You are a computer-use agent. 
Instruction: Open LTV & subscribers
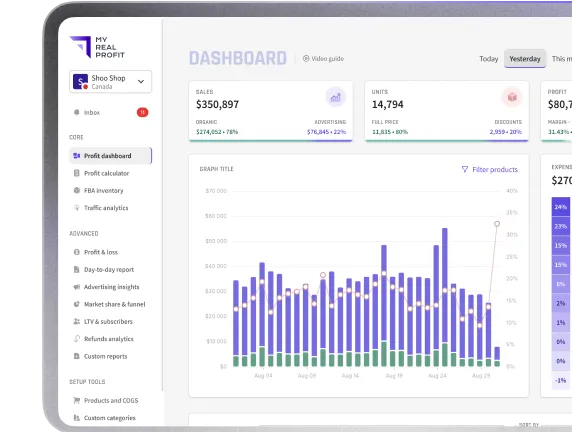(x=108, y=321)
